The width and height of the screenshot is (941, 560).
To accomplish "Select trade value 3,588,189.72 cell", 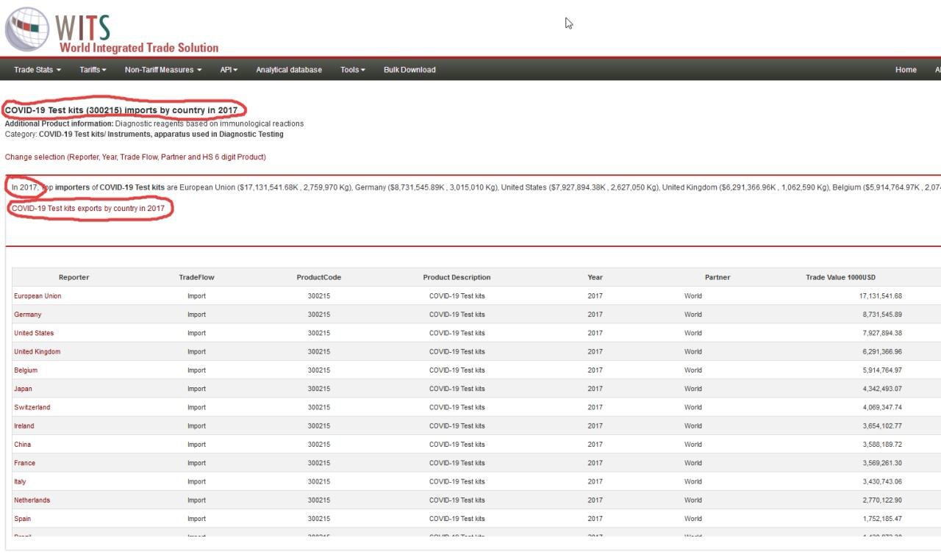I will [x=882, y=445].
